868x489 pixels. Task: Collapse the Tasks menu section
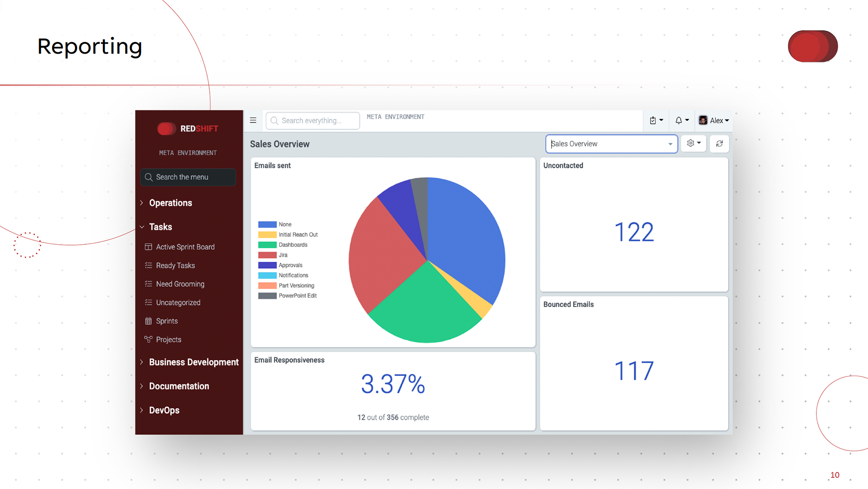(160, 227)
